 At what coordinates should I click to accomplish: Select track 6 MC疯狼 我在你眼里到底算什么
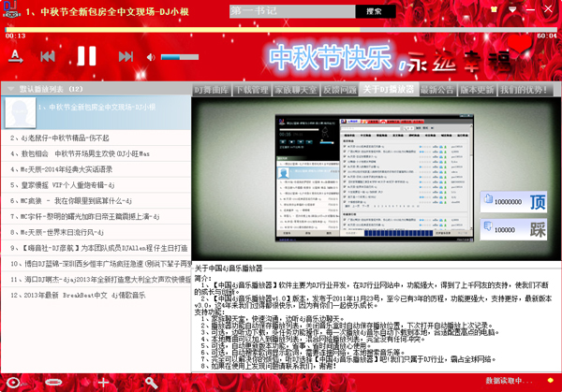[x=96, y=201]
